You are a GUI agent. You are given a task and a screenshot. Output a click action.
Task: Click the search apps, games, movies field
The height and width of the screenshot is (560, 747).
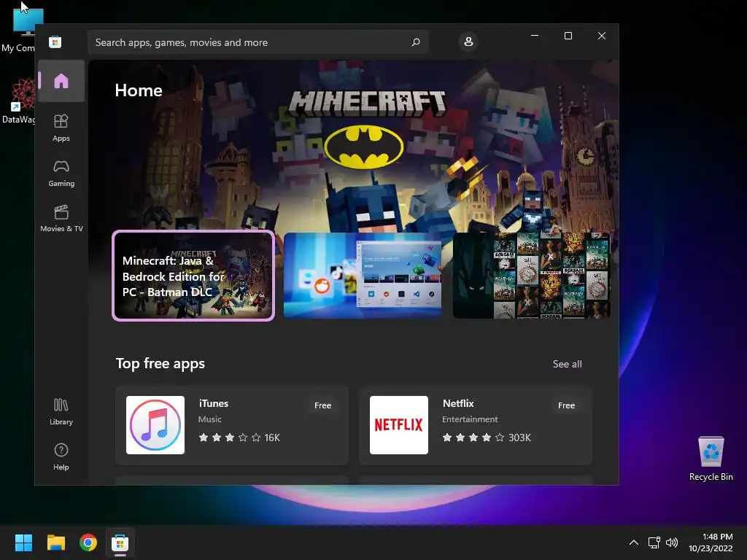pyautogui.click(x=258, y=42)
